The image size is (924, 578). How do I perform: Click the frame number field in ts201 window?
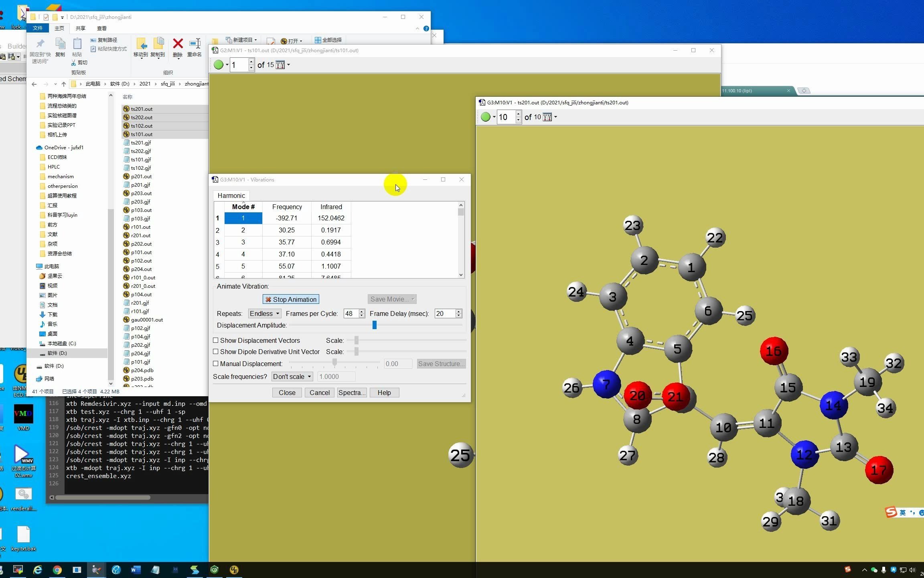(506, 117)
